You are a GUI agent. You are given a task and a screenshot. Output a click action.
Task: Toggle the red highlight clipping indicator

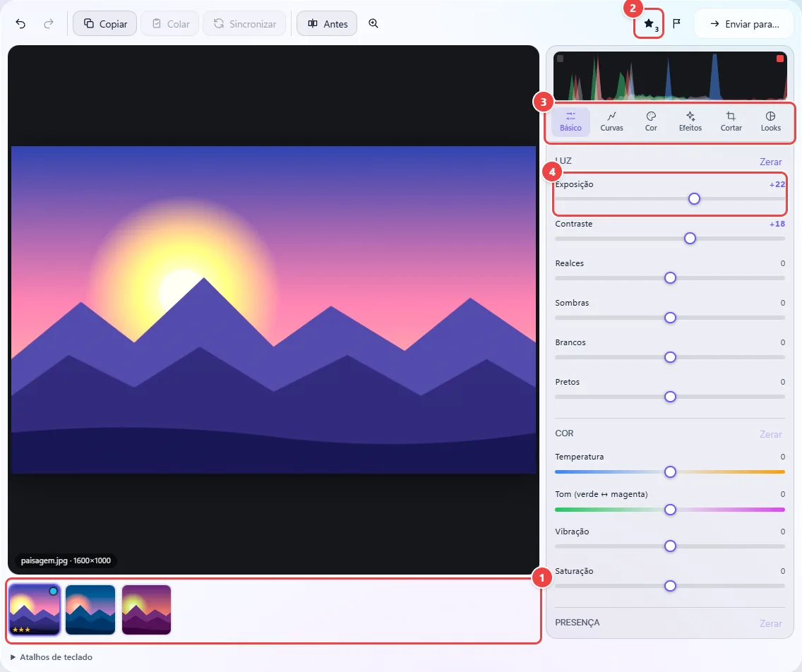pos(779,59)
